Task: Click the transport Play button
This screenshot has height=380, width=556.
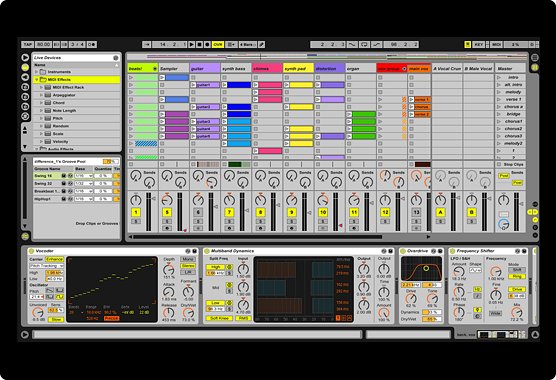Action: pyautogui.click(x=191, y=45)
